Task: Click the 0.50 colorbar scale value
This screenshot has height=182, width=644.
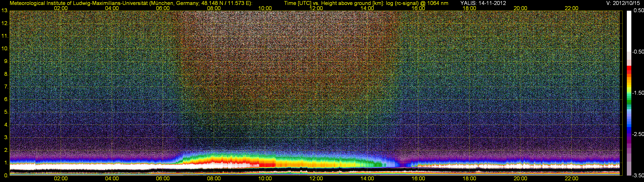Action: 638,10
